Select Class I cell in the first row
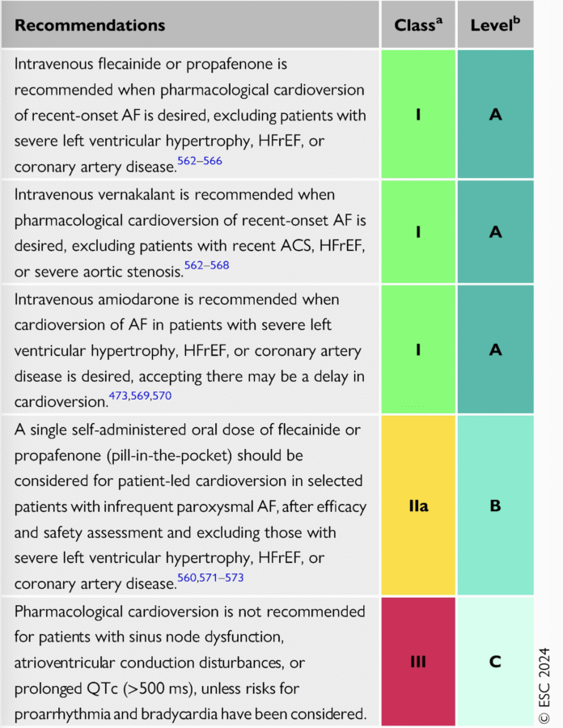The width and height of the screenshot is (563, 728). pos(418,115)
